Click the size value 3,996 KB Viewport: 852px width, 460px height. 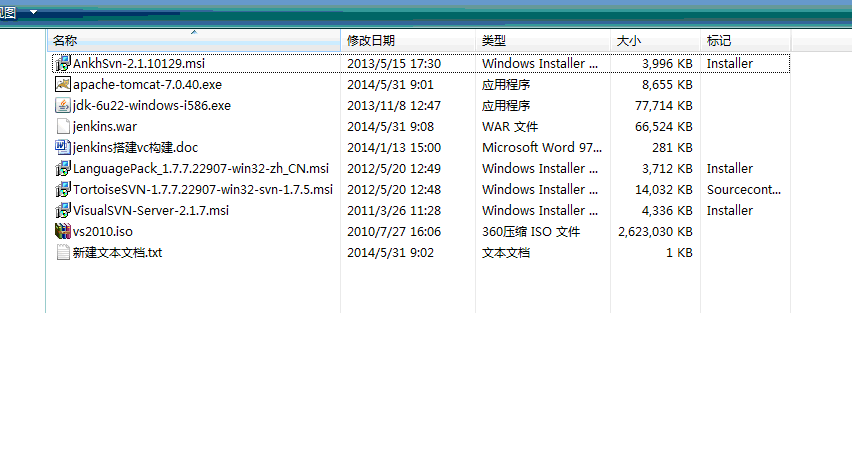[667, 64]
